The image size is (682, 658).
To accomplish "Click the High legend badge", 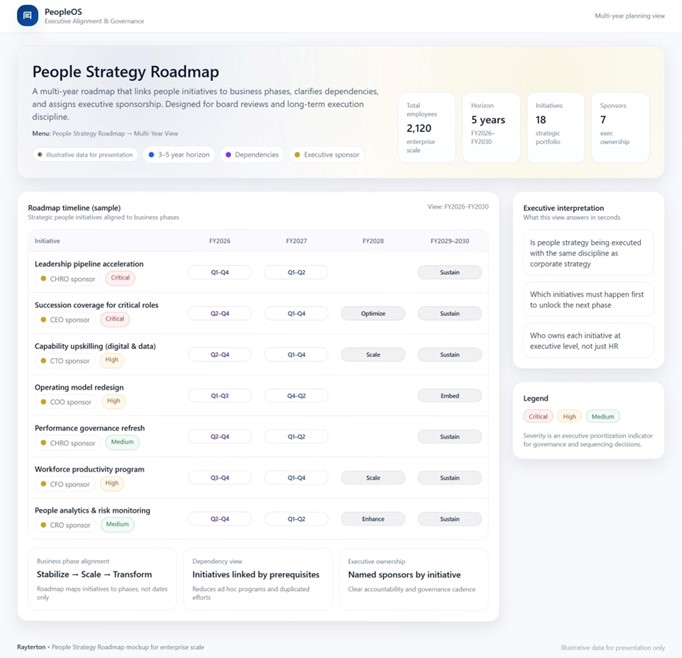I will tap(569, 417).
